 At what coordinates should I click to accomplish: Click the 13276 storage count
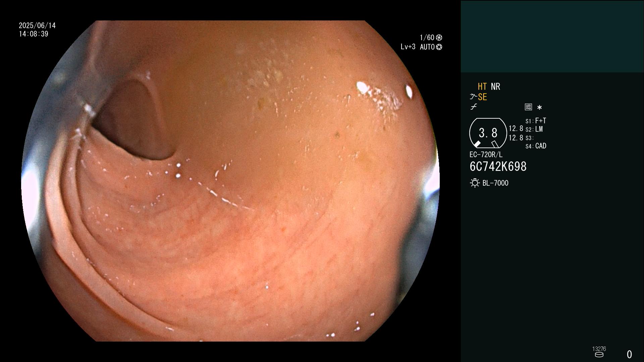click(599, 349)
